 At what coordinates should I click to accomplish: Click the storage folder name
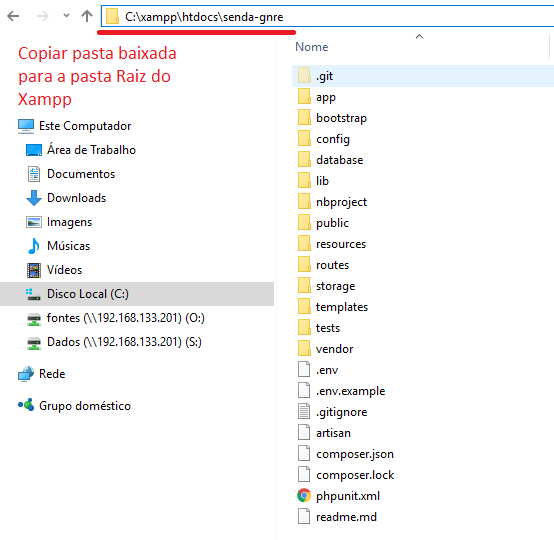tap(336, 286)
